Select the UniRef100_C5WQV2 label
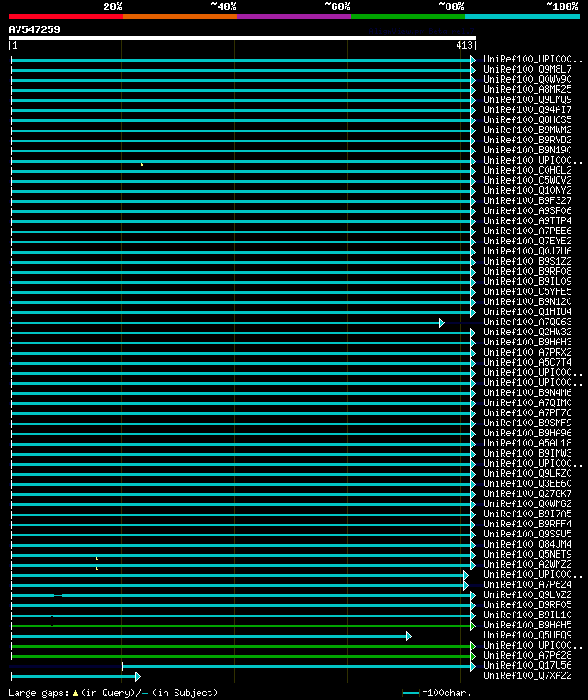 pyautogui.click(x=527, y=180)
